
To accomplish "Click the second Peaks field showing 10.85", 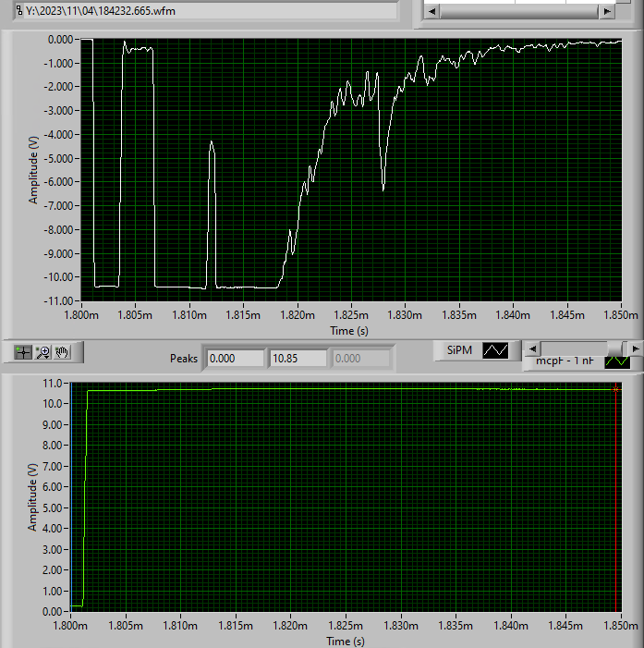I will [298, 359].
